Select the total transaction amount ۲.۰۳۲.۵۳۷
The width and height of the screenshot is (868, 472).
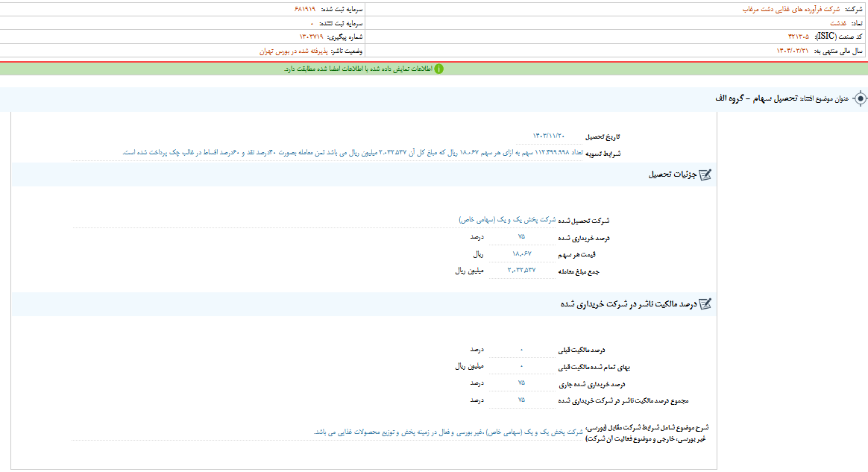coord(522,271)
